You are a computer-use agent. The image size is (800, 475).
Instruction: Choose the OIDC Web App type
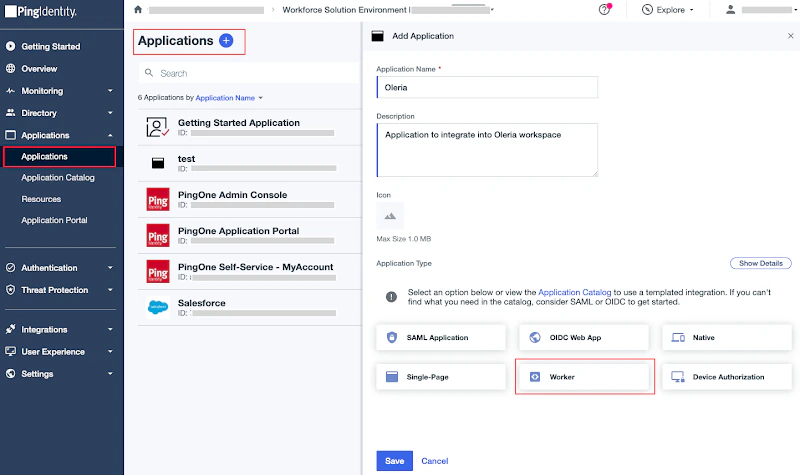click(584, 337)
